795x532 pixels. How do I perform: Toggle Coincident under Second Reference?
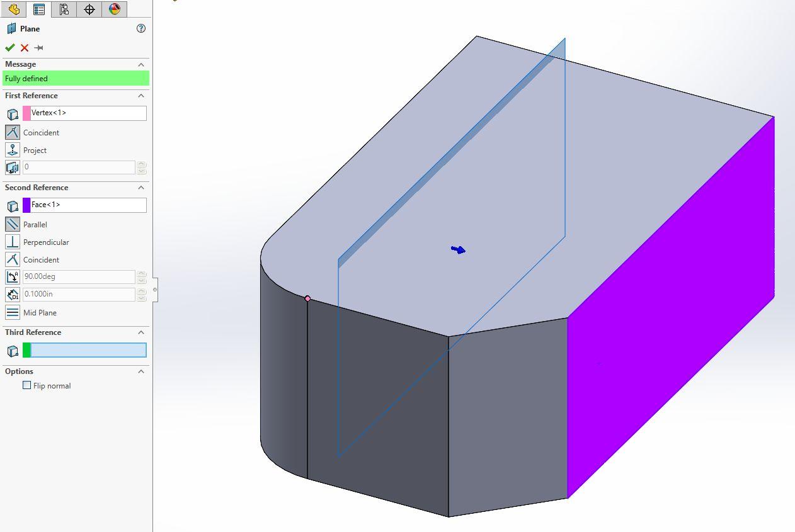(x=13, y=259)
